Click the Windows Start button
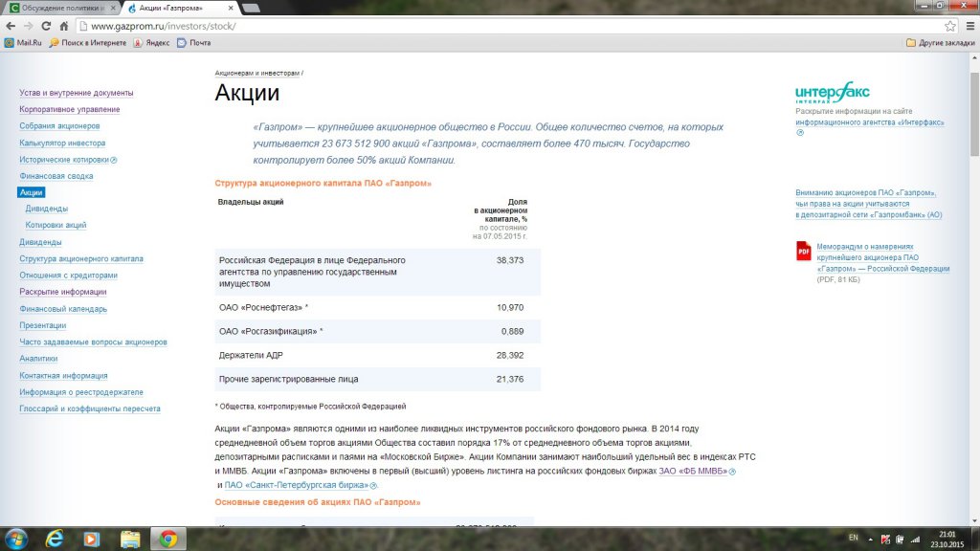The width and height of the screenshot is (980, 551). point(15,539)
